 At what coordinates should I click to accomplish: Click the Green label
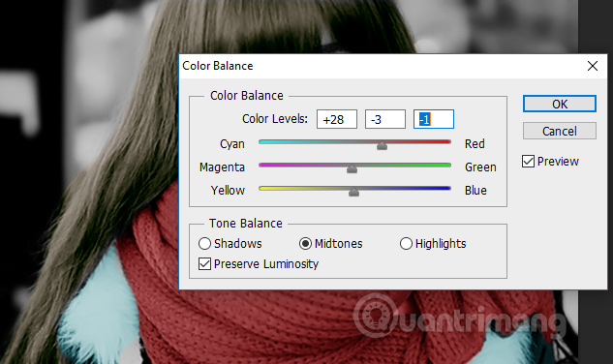(480, 167)
